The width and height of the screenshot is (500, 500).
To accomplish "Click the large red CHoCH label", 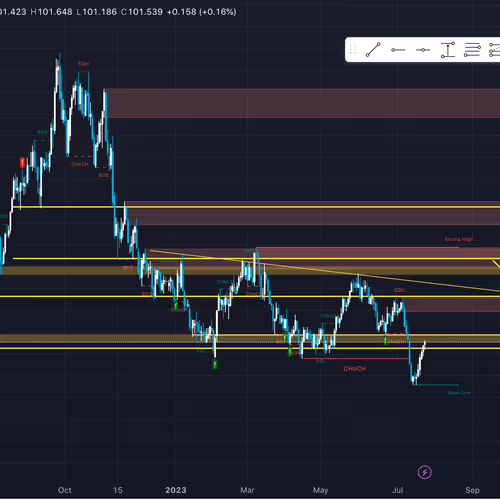I will tap(355, 369).
